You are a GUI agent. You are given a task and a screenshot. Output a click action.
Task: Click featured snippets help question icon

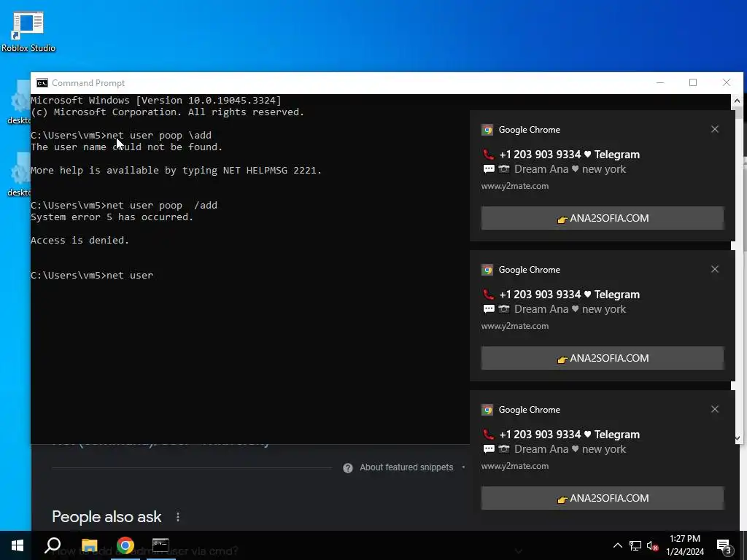[x=348, y=467]
